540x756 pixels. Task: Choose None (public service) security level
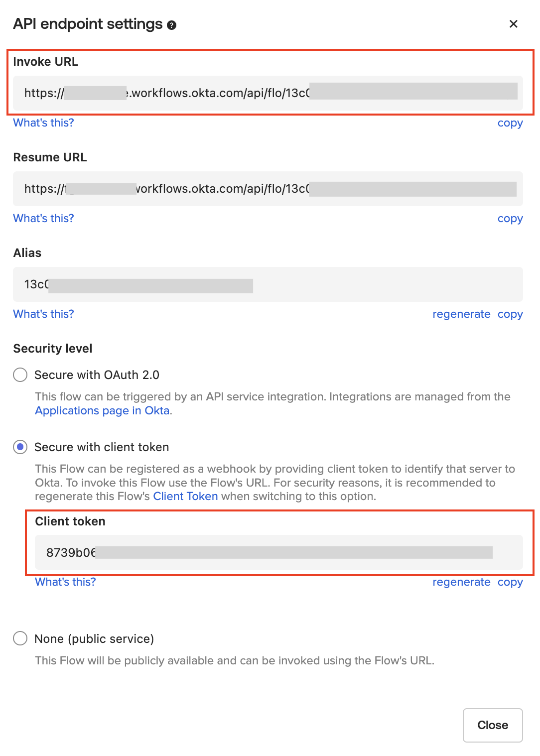coord(20,638)
